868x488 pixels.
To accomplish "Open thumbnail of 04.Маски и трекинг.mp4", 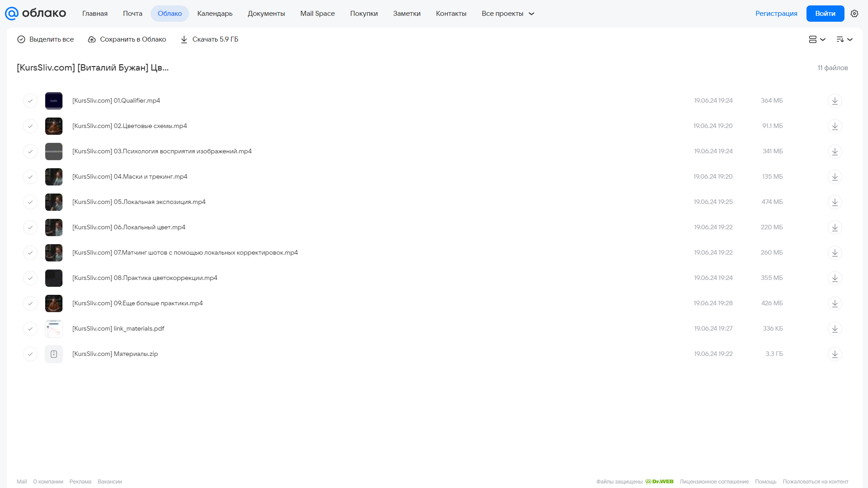I will [x=54, y=176].
